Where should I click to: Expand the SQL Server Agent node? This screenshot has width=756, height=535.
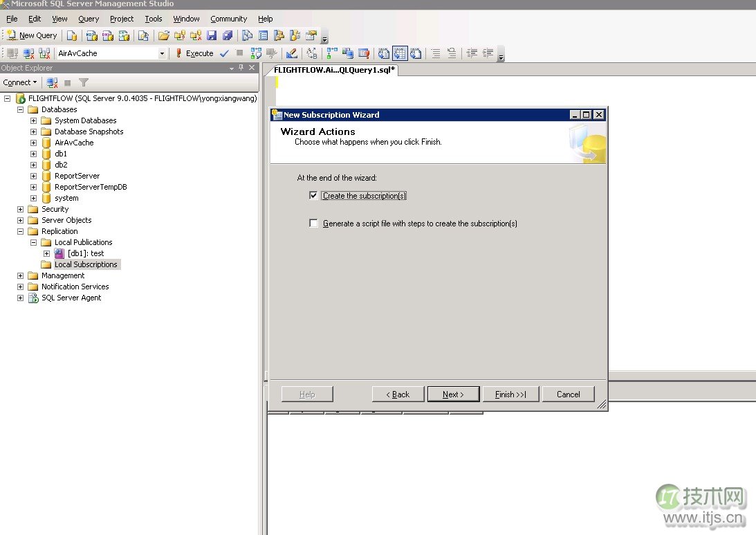click(x=20, y=298)
